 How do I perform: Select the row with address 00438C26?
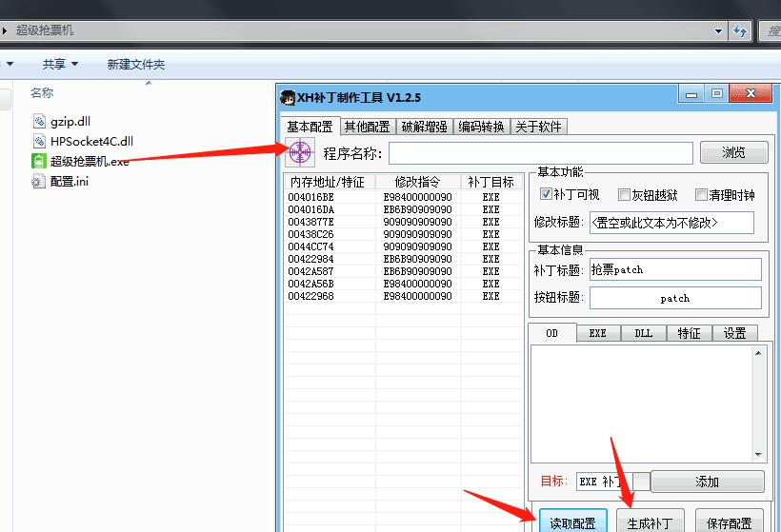[x=404, y=234]
